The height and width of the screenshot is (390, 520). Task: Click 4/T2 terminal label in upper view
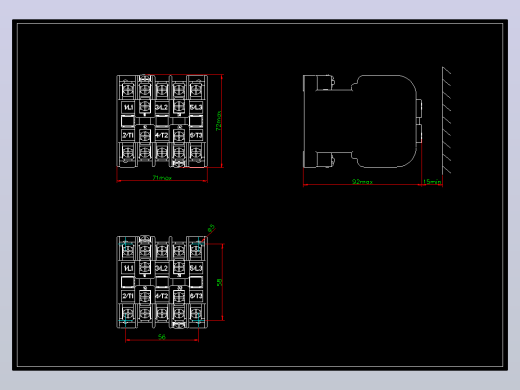point(162,135)
